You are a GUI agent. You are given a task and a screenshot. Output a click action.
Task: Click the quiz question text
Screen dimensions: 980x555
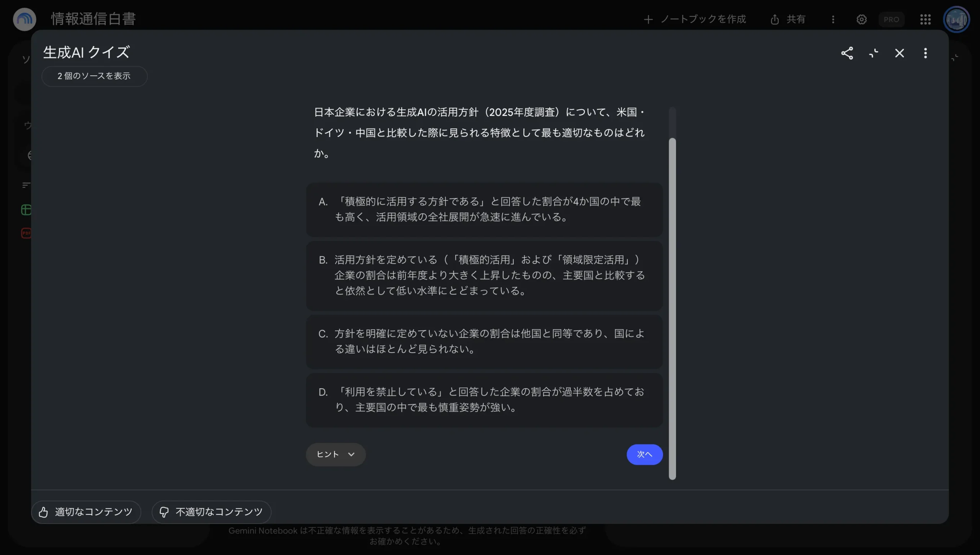tap(479, 133)
